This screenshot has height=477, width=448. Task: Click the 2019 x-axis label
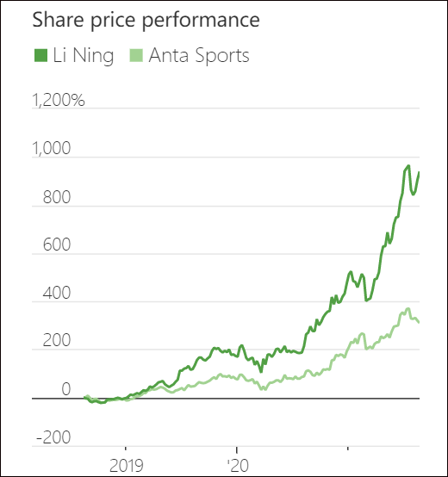pyautogui.click(x=126, y=466)
